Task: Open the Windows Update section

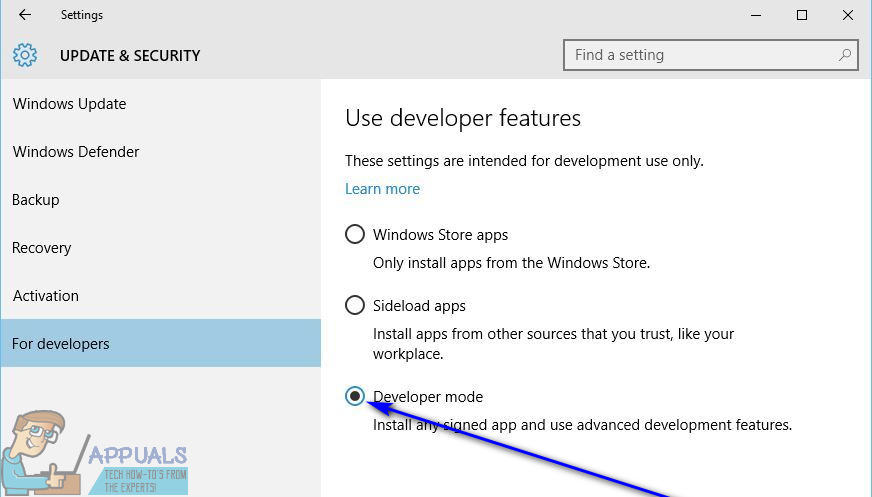Action: tap(70, 104)
